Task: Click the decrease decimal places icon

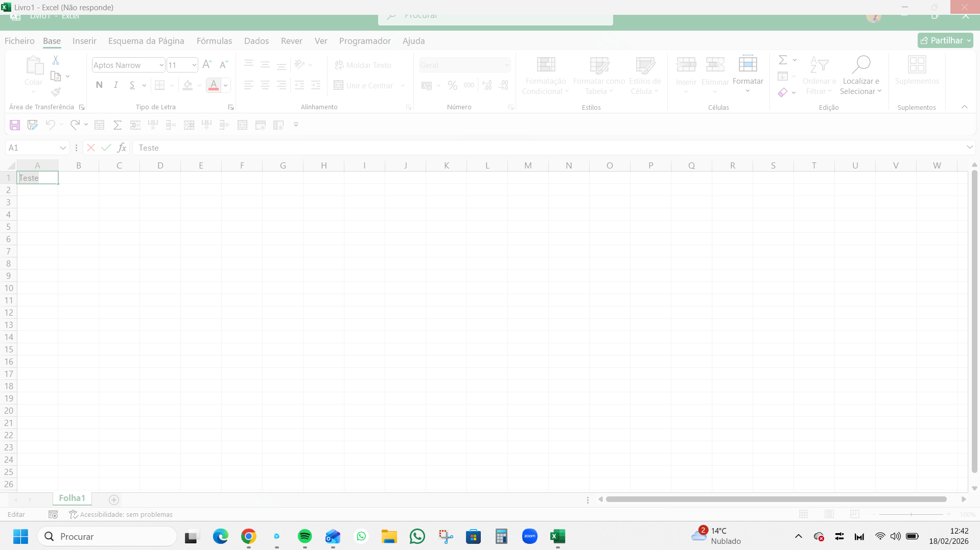Action: [504, 85]
